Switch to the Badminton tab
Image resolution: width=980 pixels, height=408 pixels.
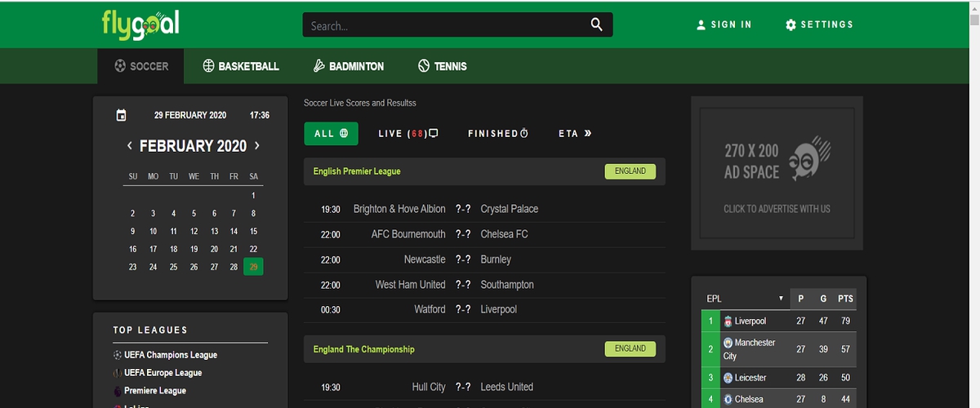349,66
